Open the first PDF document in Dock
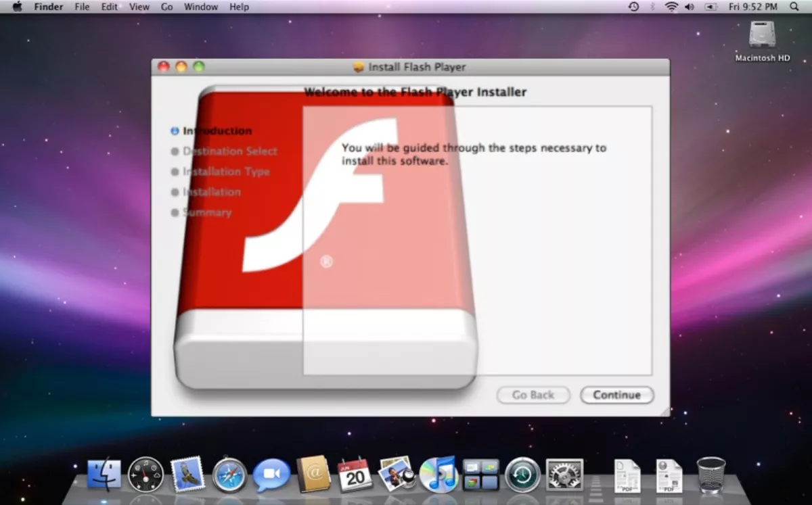This screenshot has width=812, height=505. click(x=627, y=476)
